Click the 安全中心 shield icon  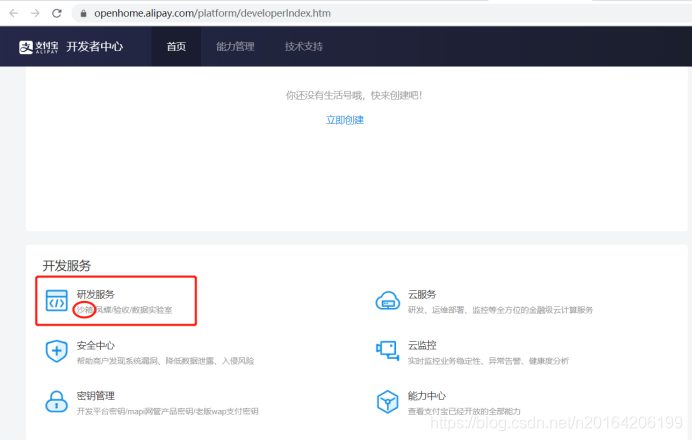[56, 351]
